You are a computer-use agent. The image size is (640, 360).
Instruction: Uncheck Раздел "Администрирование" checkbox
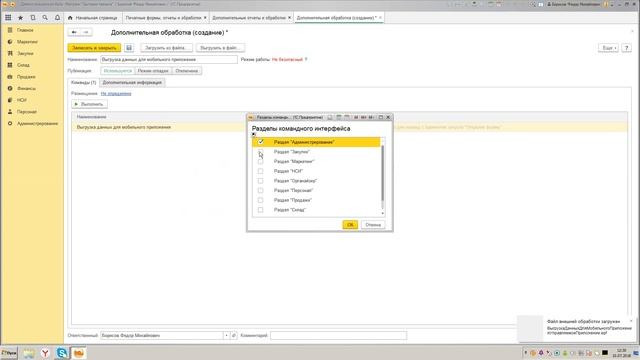pos(260,142)
